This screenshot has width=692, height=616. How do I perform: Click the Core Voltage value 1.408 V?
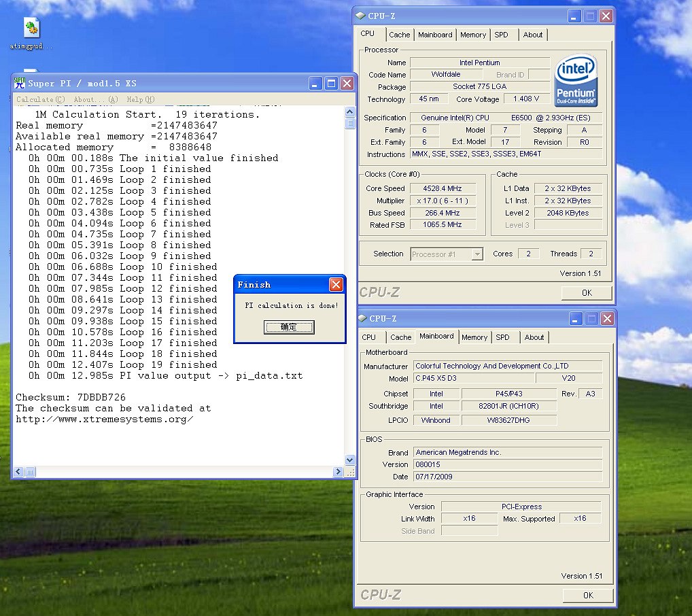pos(526,99)
